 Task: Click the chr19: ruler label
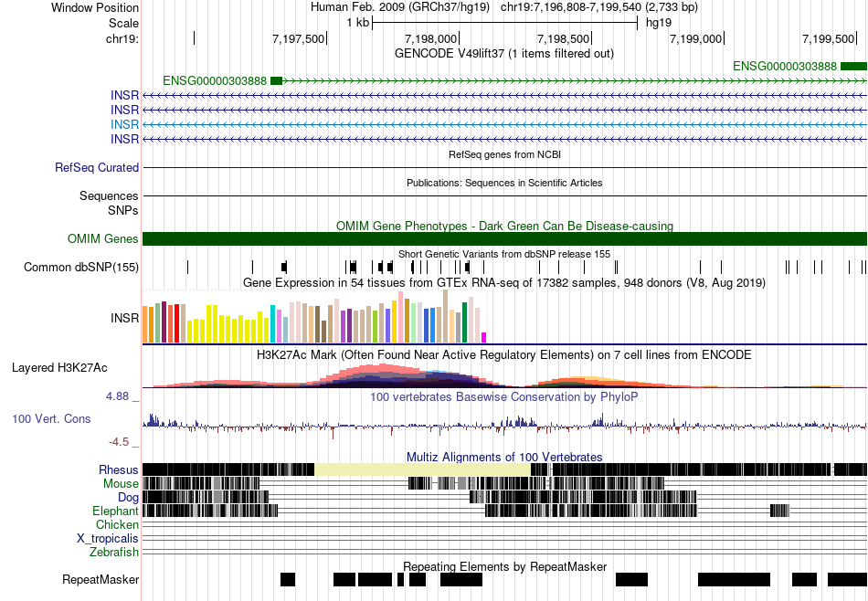coord(122,38)
